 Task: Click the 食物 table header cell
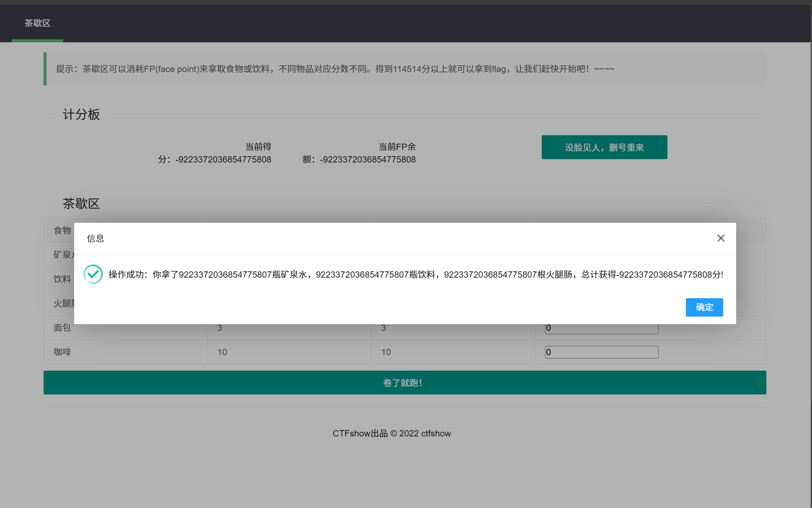[x=62, y=230]
